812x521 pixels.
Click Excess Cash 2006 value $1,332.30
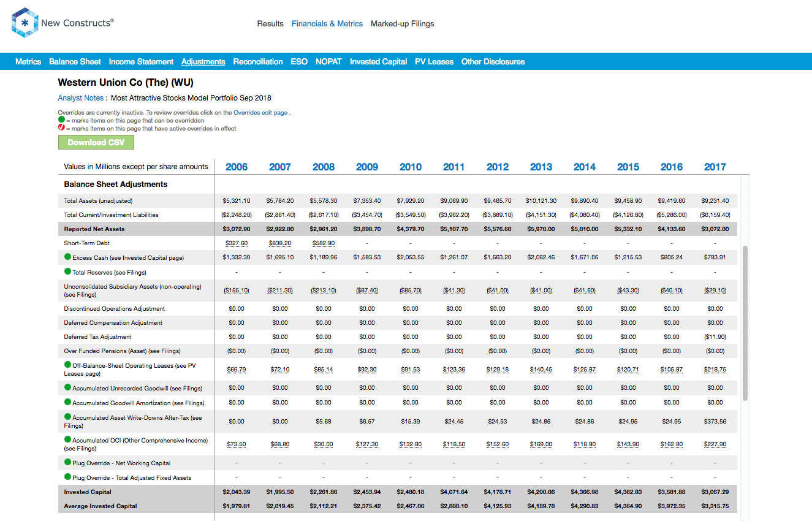(x=237, y=257)
